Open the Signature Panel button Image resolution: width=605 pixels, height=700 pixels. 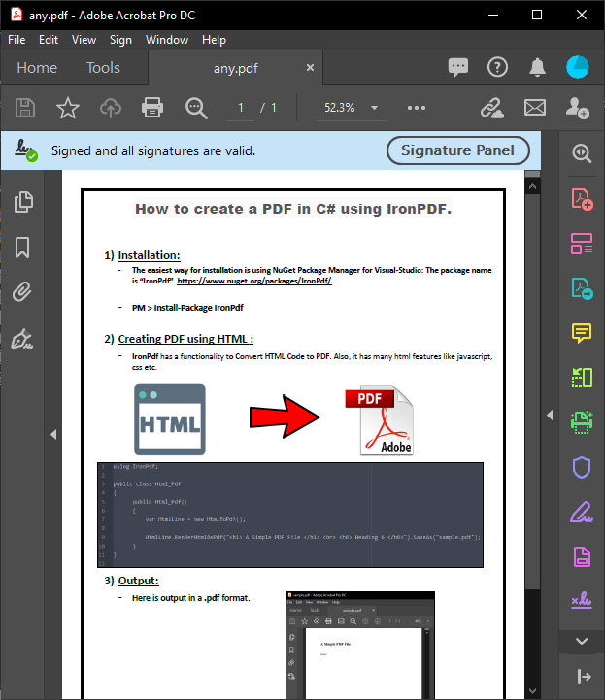pyautogui.click(x=458, y=150)
